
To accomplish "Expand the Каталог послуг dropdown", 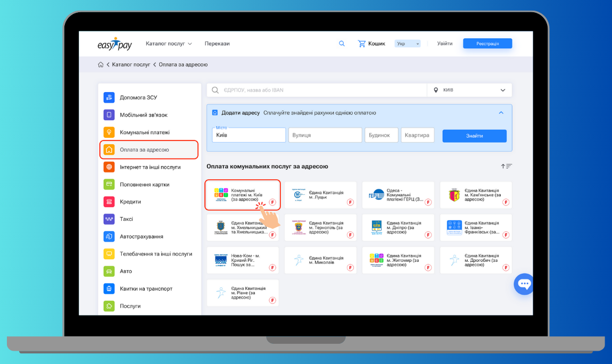I will tap(169, 44).
